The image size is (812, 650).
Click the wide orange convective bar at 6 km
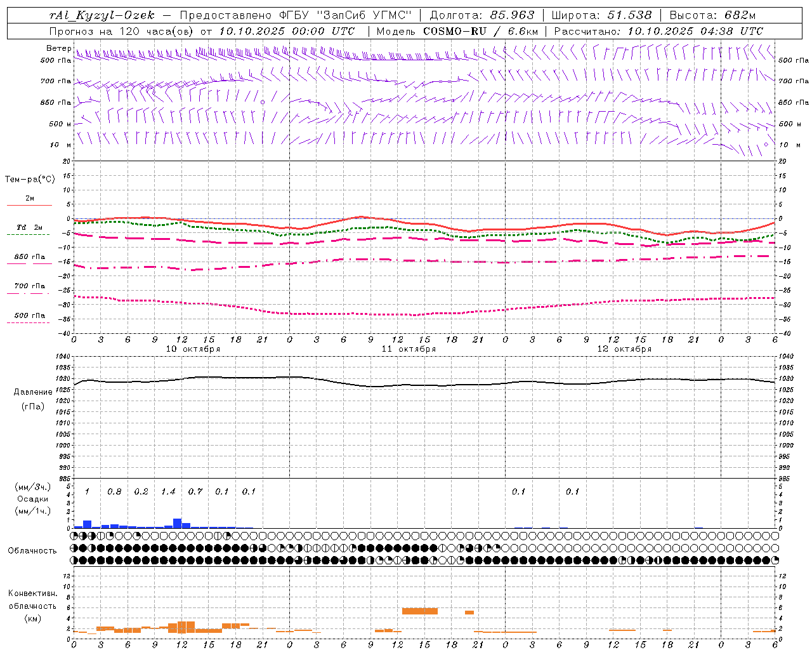click(420, 611)
